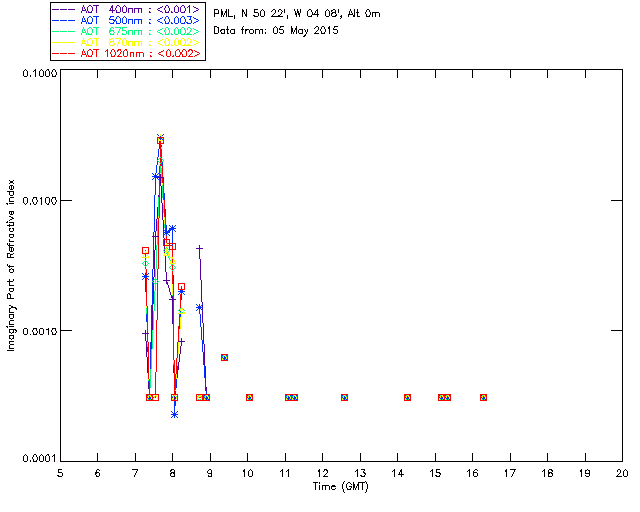
Task: Click the purple dashed line sample in legend
Action: (64, 9)
